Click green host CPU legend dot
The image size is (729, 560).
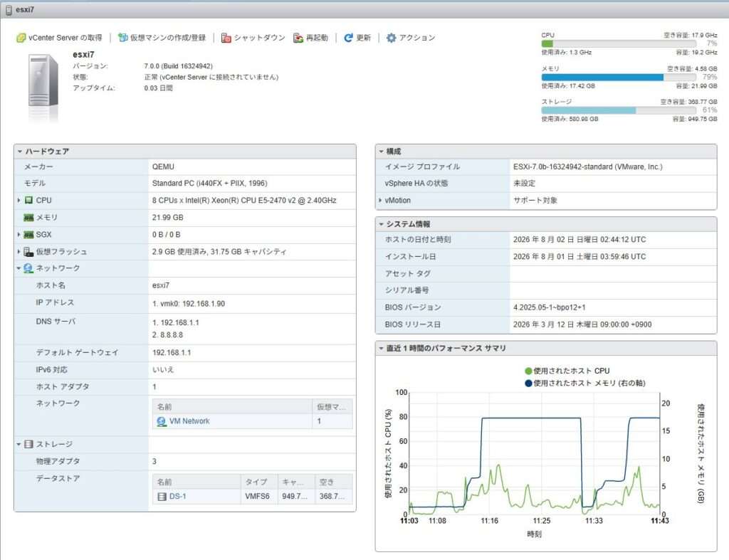tap(528, 371)
